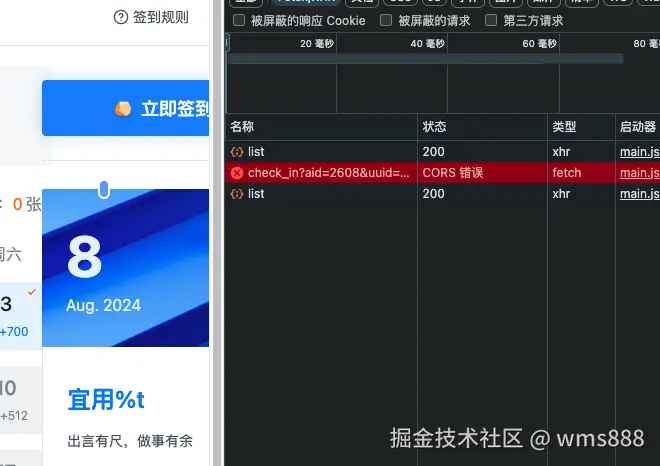Sort requests by the 名称 column header

[x=322, y=127]
